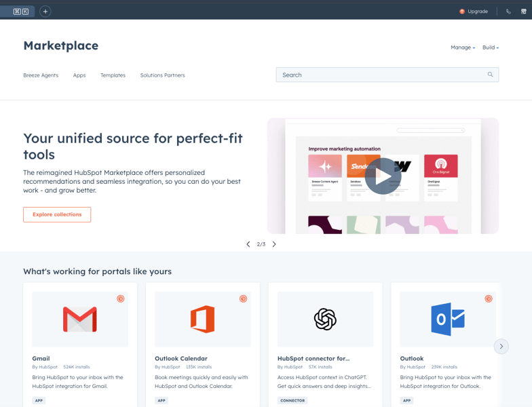Focus the marketplace Search field

(x=387, y=75)
